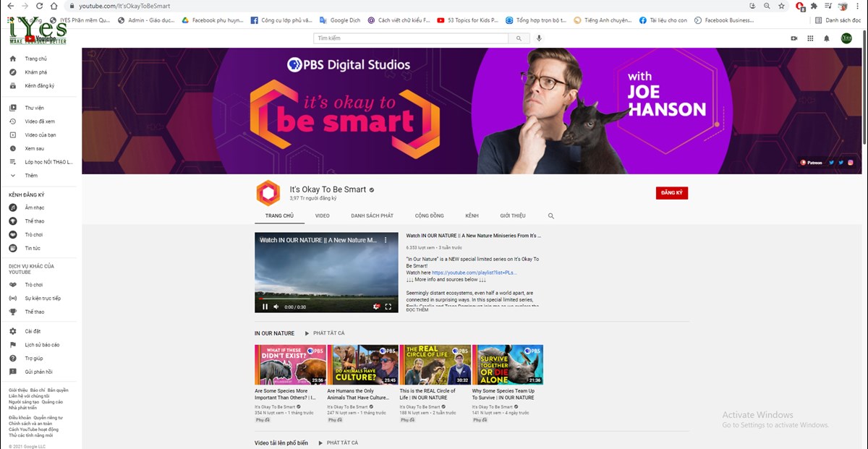This screenshot has width=868, height=449.
Task: Bookmark this page with the star
Action: 782,6
